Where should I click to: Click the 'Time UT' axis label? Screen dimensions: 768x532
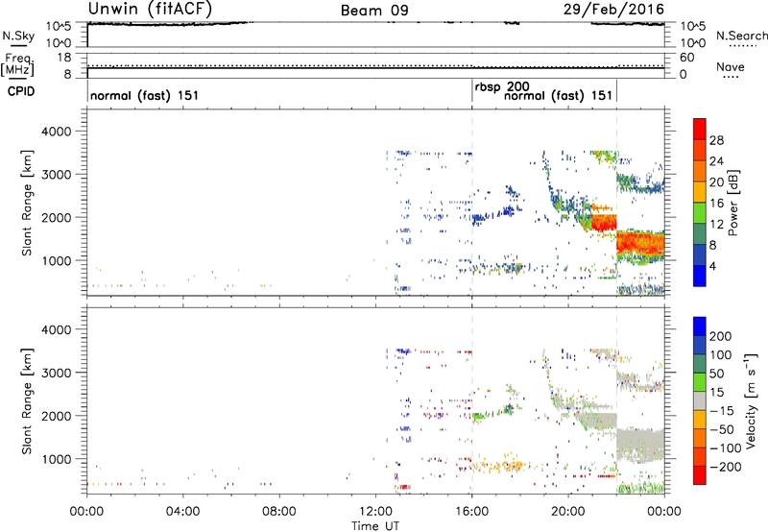pos(375,526)
